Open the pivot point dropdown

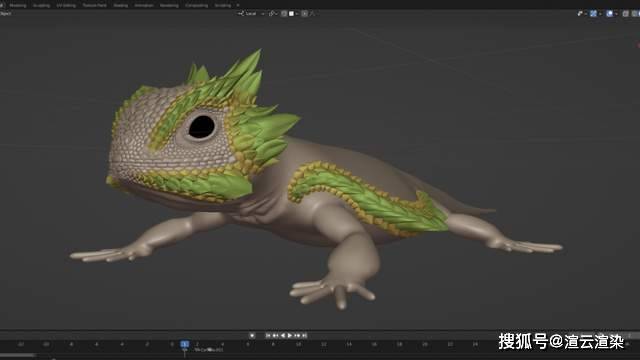(273, 13)
